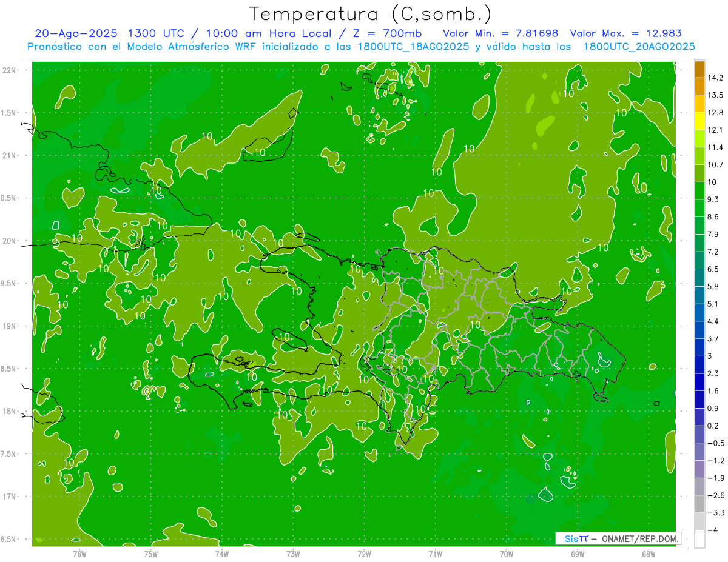Click the 17N latitude axis label
This screenshot has height=562, width=728.
(x=10, y=497)
